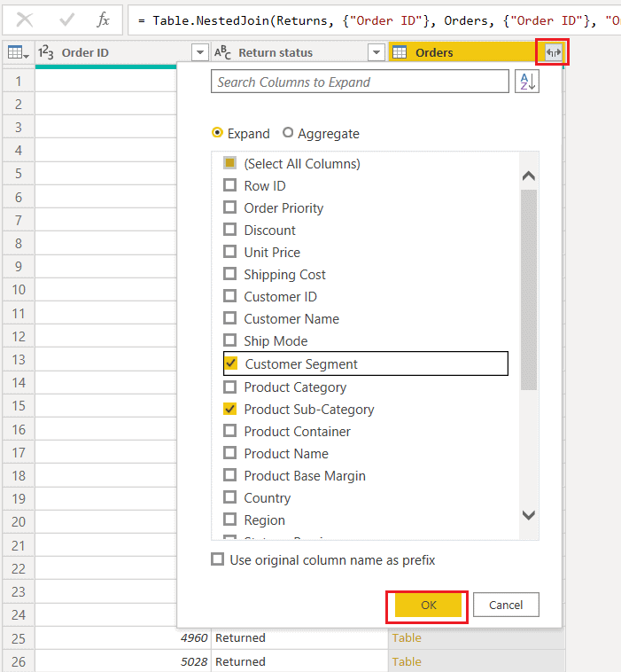
Task: Click the Return status ABC type icon
Action: click(x=222, y=52)
